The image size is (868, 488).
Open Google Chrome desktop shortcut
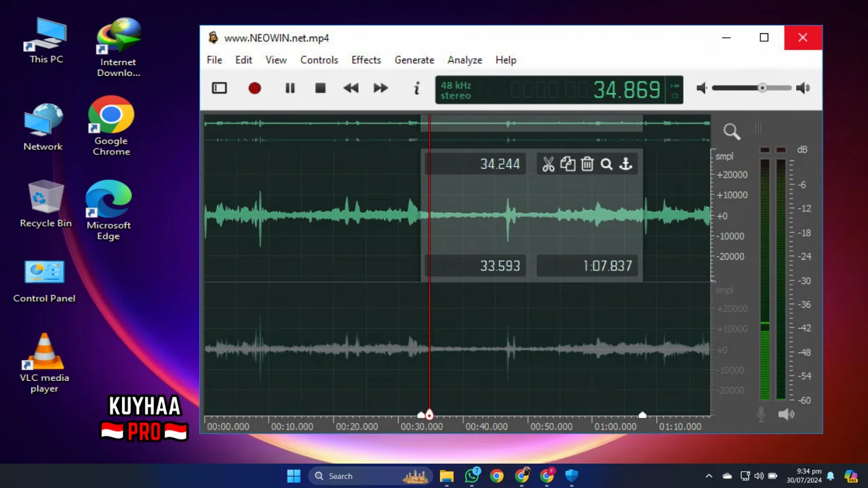(x=111, y=126)
